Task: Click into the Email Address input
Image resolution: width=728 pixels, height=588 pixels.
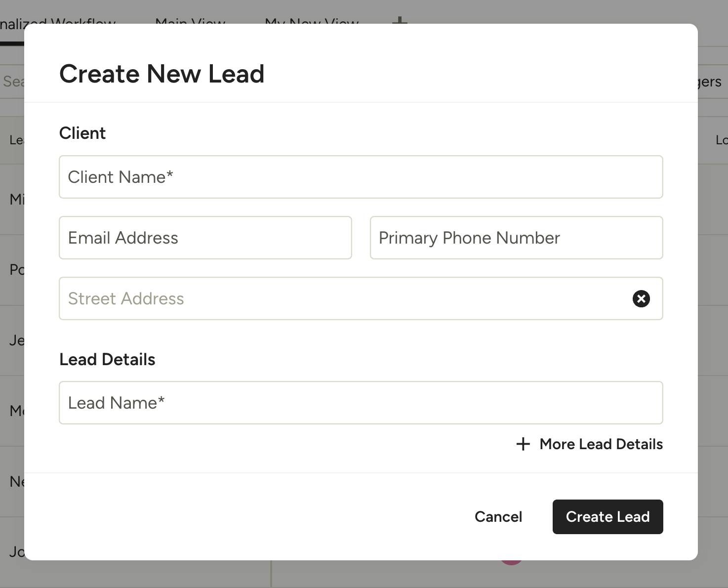Action: [x=205, y=238]
